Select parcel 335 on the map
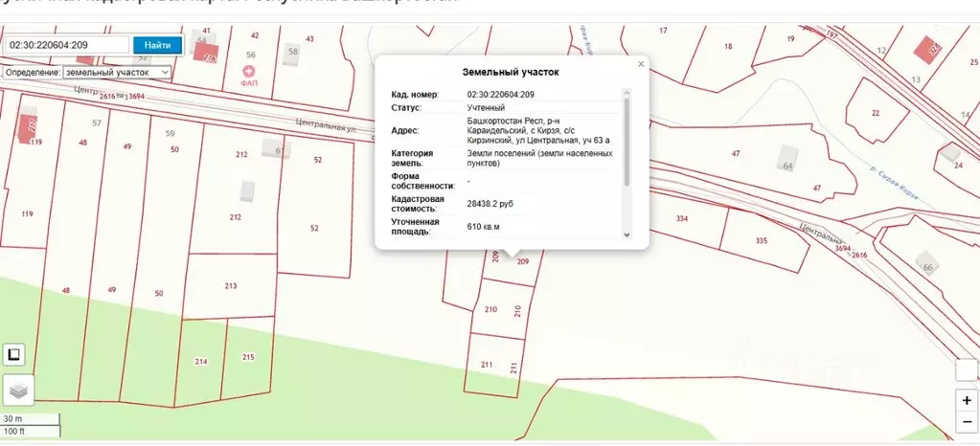Image resolution: width=980 pixels, height=446 pixels. [x=763, y=239]
